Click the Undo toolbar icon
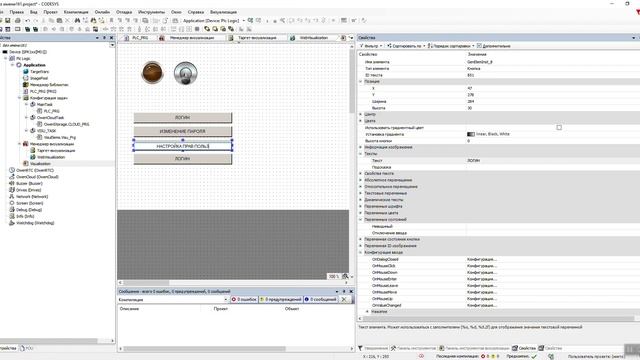This screenshot has height=360, width=640. (x=27, y=20)
